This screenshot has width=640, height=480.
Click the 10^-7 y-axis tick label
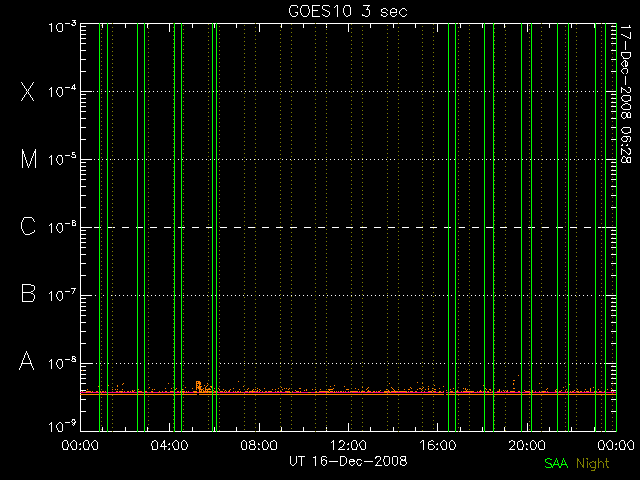62,295
